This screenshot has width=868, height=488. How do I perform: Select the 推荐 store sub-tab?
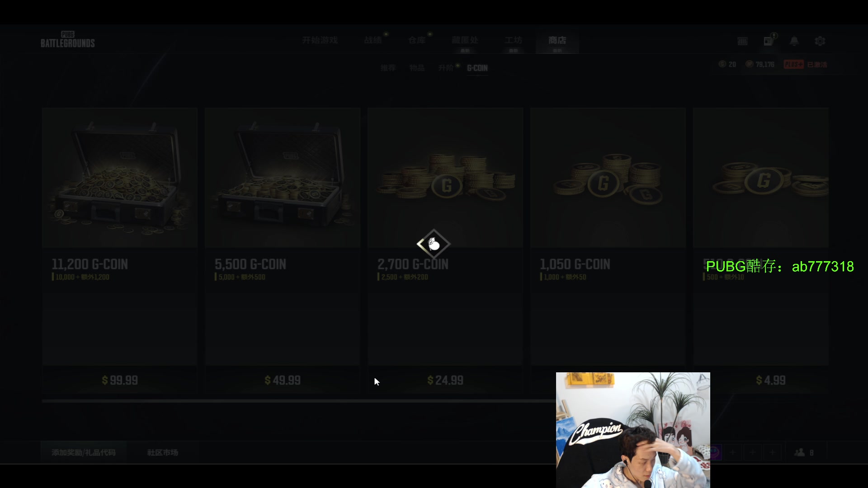(x=388, y=68)
